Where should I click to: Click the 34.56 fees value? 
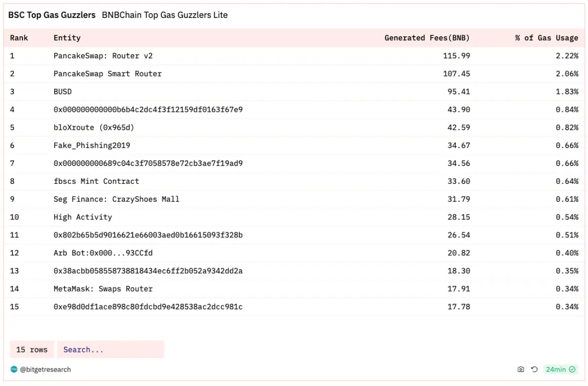point(459,163)
